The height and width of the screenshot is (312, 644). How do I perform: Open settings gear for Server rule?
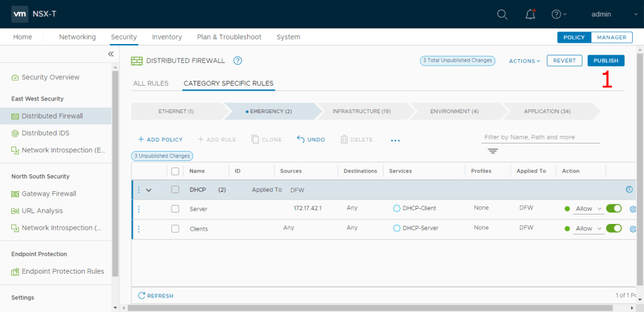point(633,209)
